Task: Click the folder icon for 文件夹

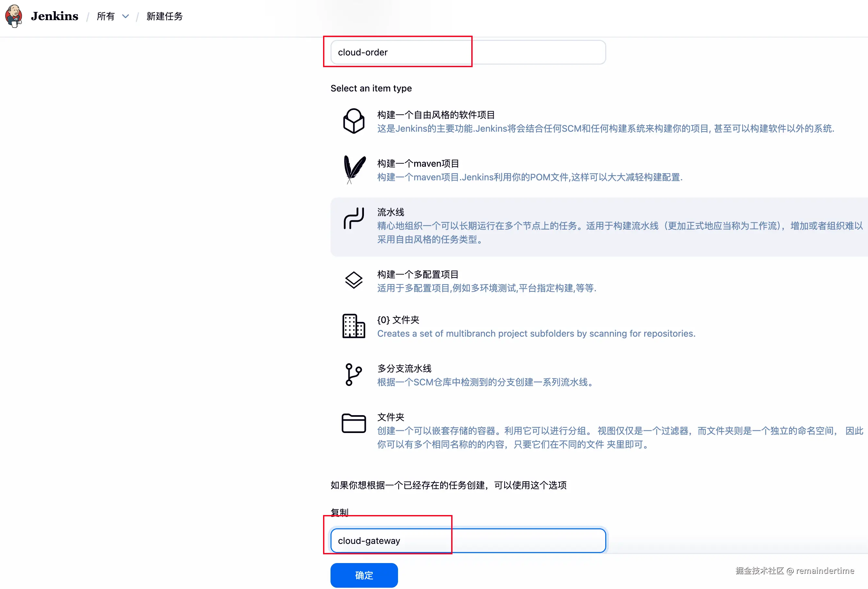Action: point(353,423)
